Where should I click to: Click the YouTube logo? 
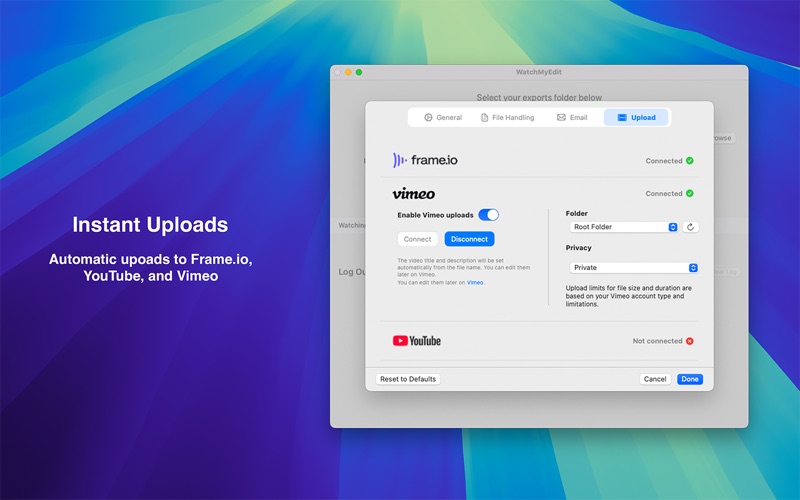416,341
